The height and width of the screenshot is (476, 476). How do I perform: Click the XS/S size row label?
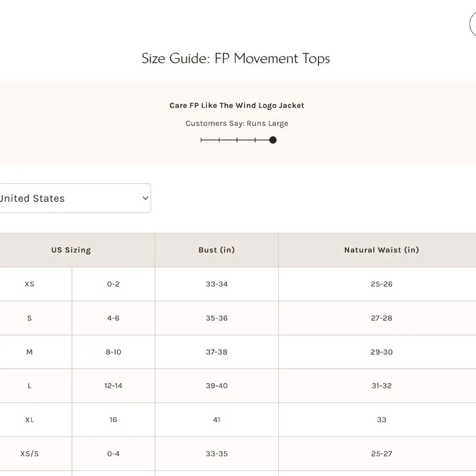point(30,454)
